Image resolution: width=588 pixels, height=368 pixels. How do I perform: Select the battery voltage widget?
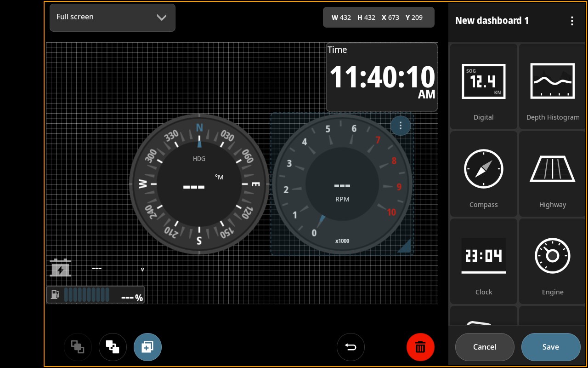(96, 268)
